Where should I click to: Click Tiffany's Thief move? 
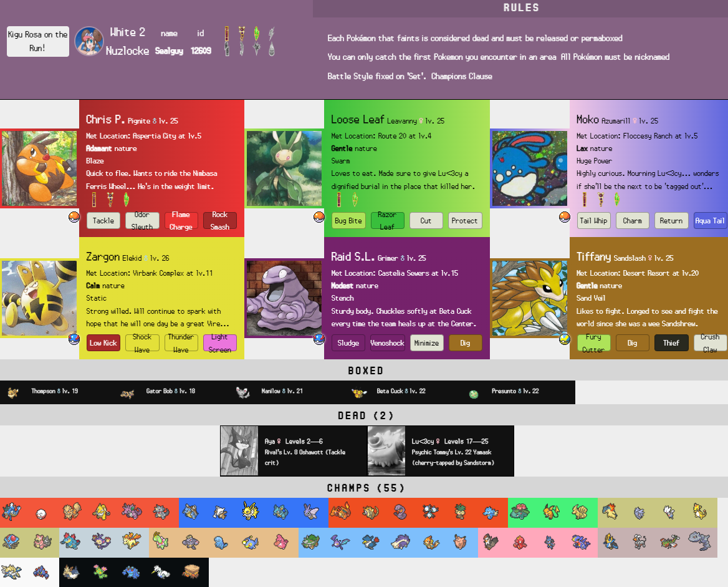(671, 343)
